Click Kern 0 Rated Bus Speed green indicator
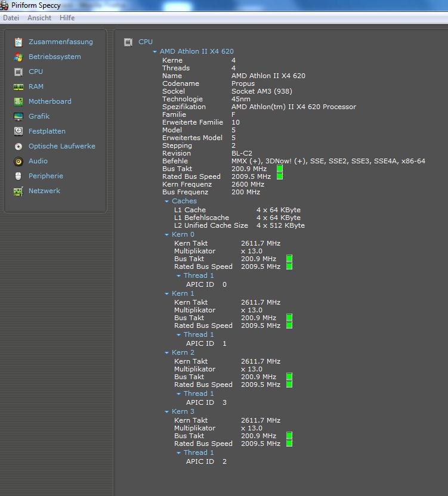Image resolution: width=448 pixels, height=496 pixels. tap(289, 266)
